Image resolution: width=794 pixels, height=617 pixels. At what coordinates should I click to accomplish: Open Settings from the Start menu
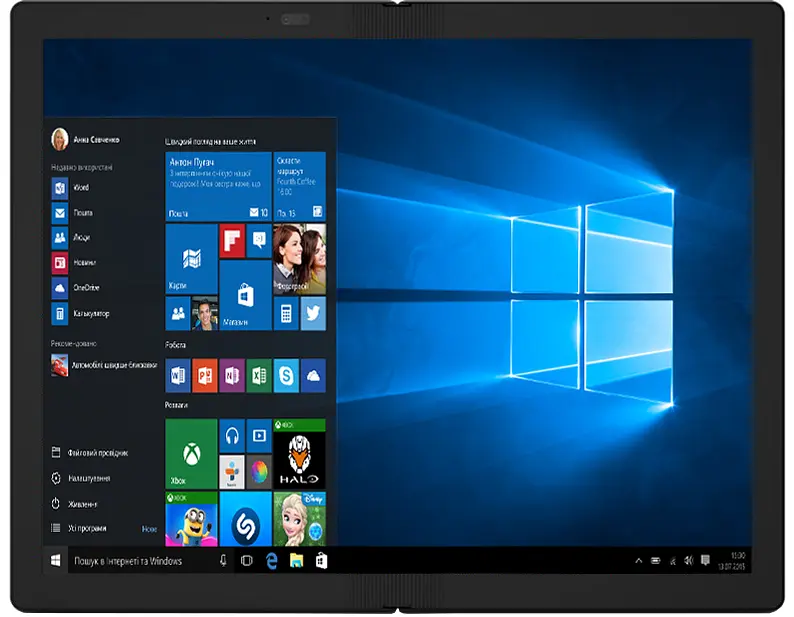click(81, 478)
